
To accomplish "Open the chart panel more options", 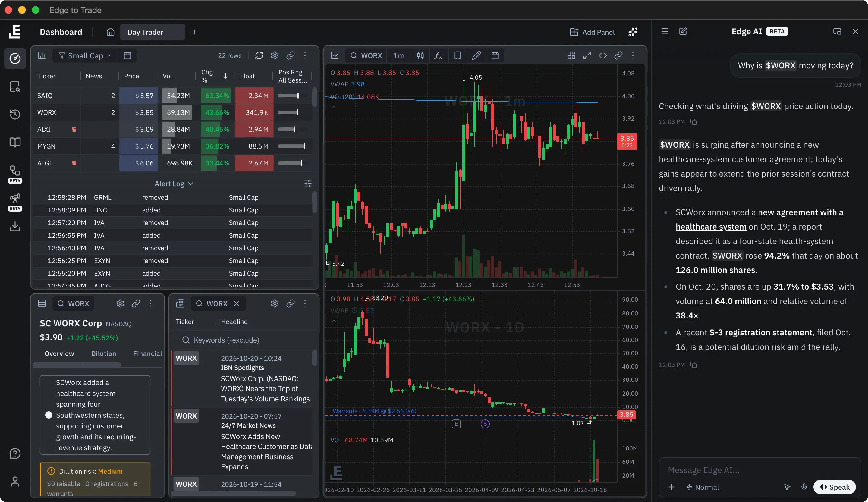I will click(633, 55).
